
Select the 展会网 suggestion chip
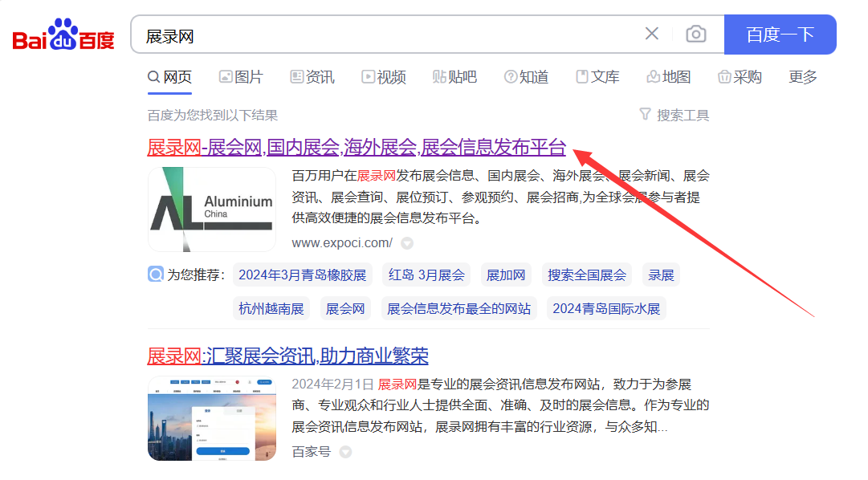[x=345, y=309]
